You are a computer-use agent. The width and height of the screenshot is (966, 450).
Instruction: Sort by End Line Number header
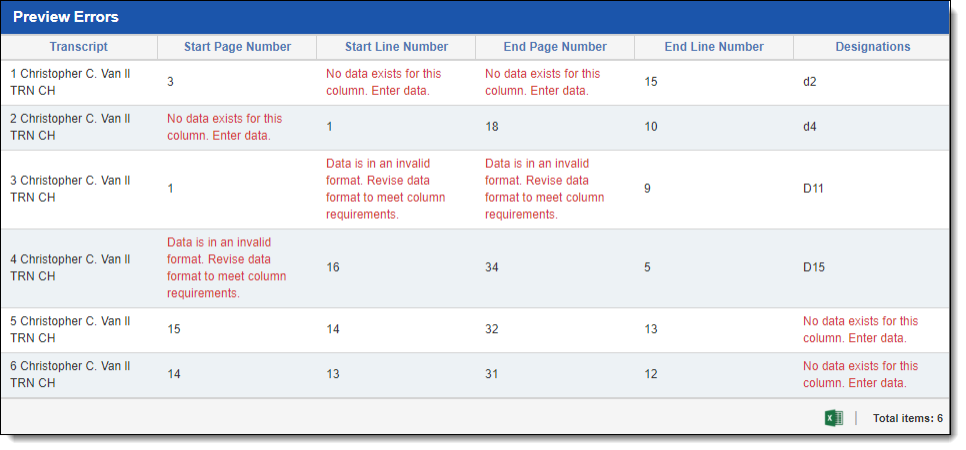(x=714, y=47)
